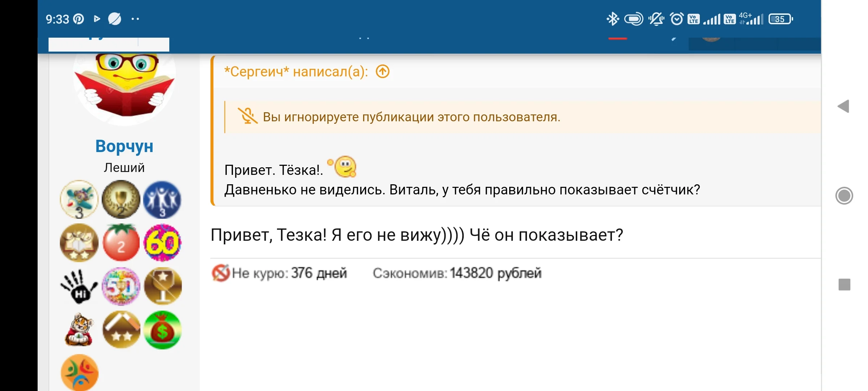The height and width of the screenshot is (391, 868).
Task: Tap the orange colorful people badge
Action: [80, 373]
